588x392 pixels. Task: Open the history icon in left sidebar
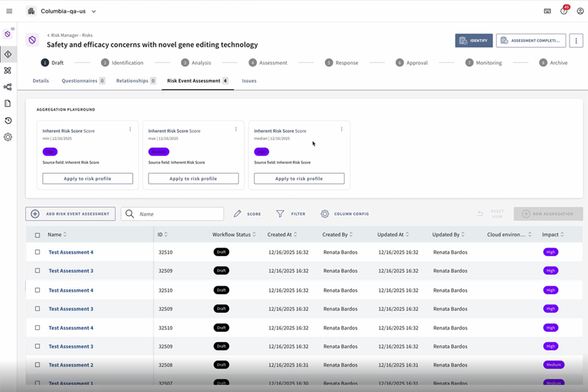[8, 120]
